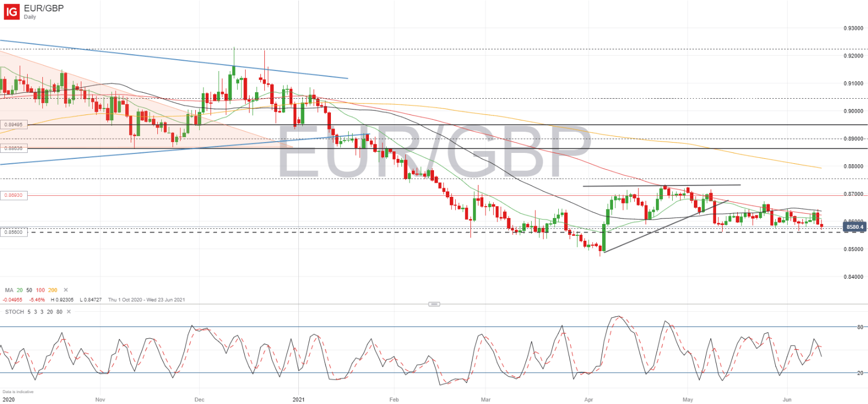Click the Dec date axis label
Viewport: 868px width, 404px height.
199,400
